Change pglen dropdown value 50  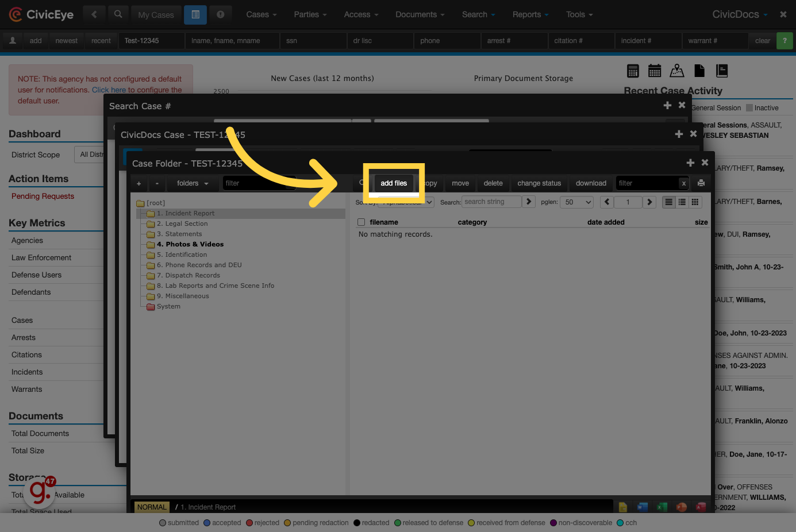tap(577, 202)
